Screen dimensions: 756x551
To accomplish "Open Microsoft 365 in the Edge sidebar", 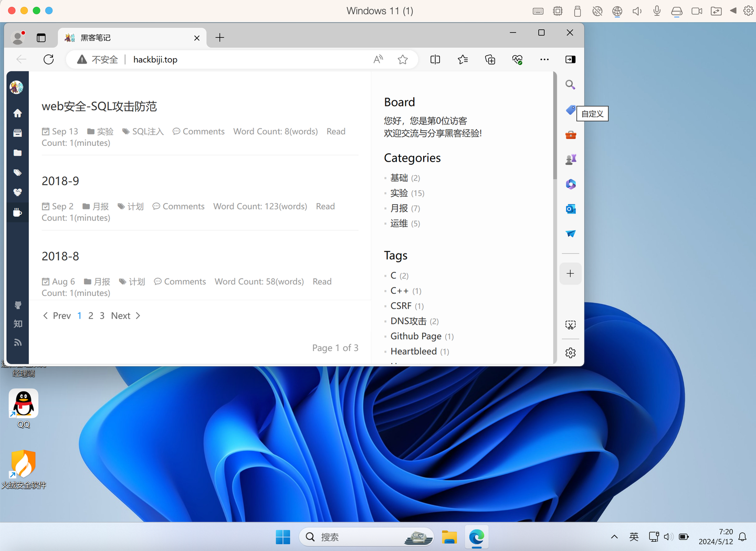I will 570,184.
